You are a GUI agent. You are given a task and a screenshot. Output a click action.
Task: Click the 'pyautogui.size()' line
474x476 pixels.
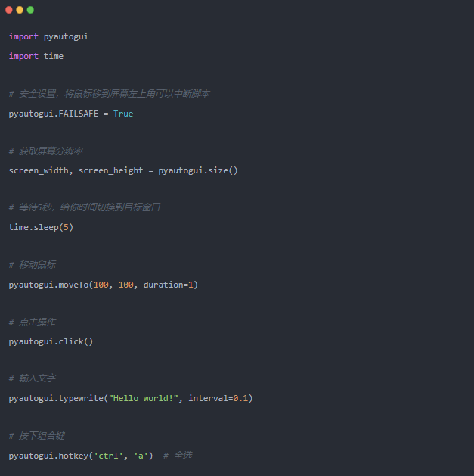(x=123, y=170)
